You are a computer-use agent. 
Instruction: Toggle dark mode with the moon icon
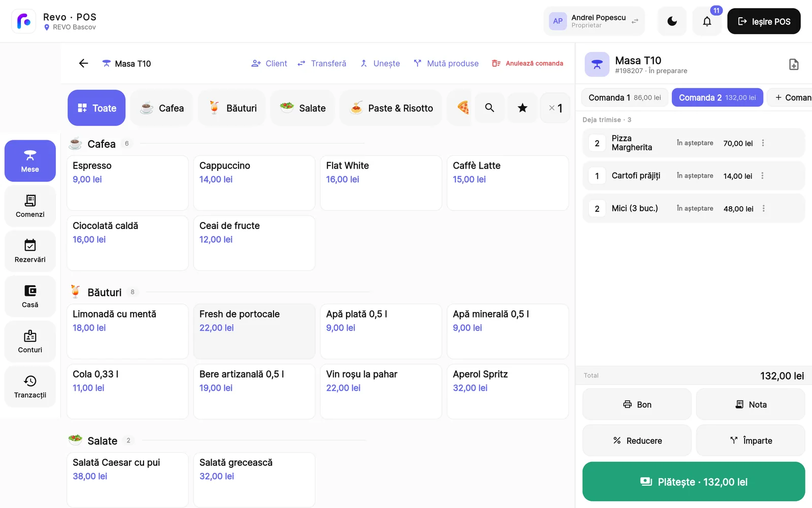click(x=672, y=21)
